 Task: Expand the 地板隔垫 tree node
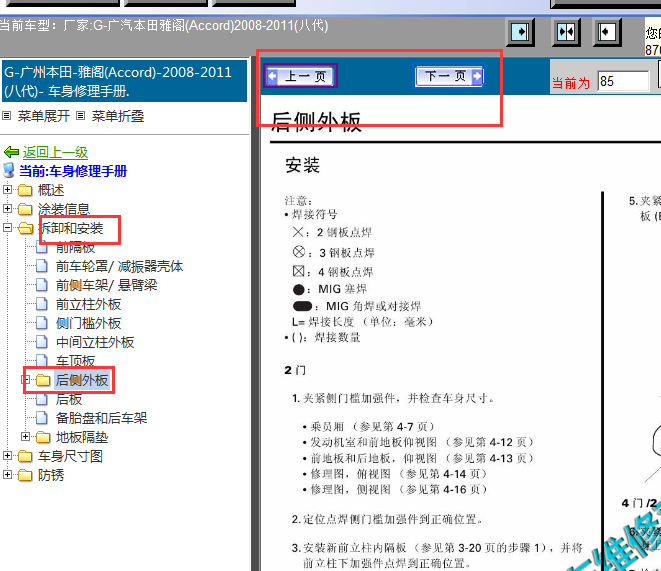click(25, 437)
